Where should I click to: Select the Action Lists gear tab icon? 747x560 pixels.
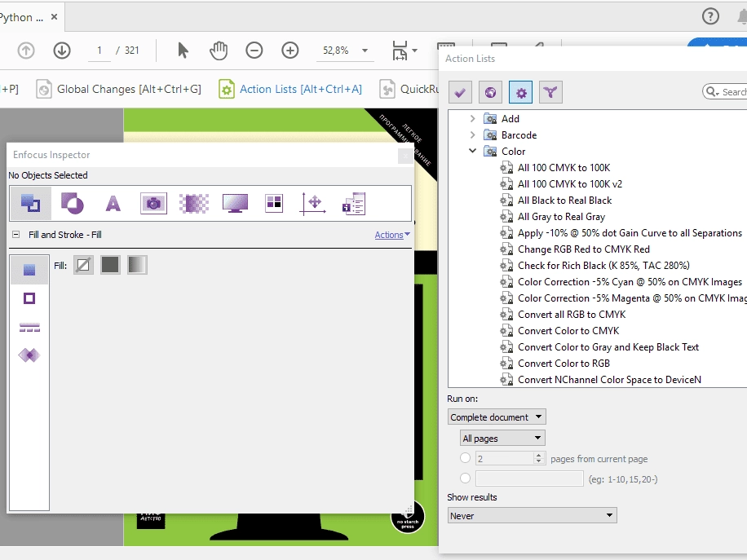[x=521, y=92]
